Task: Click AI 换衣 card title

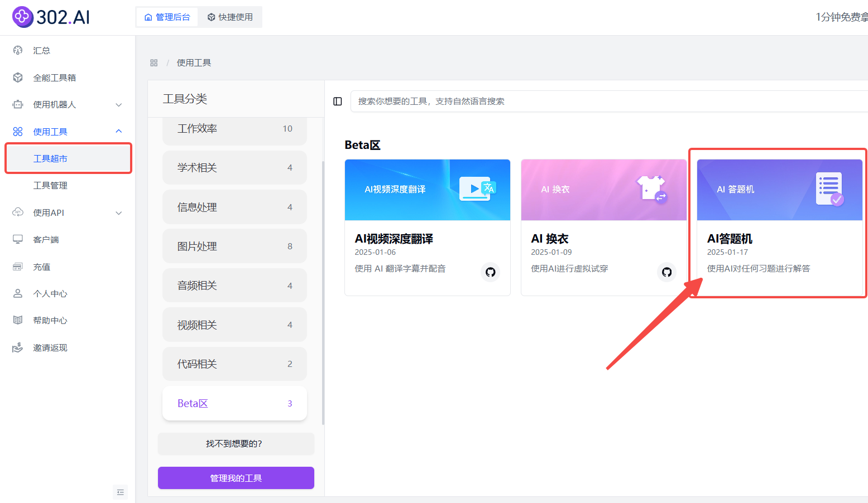Action: (x=550, y=239)
